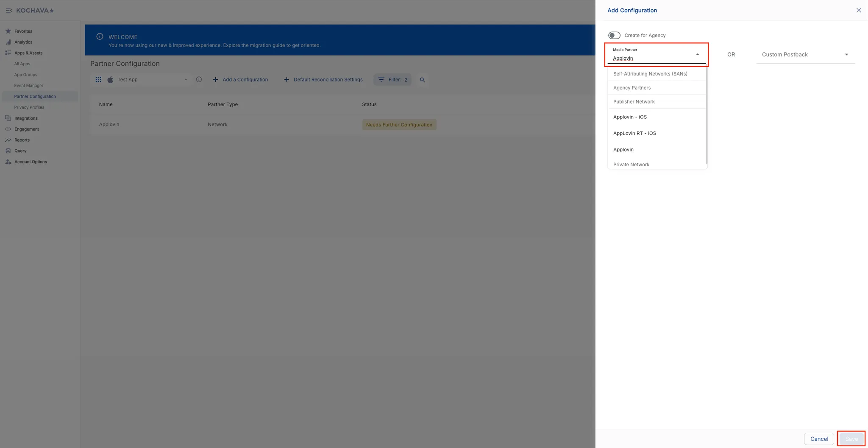Image resolution: width=868 pixels, height=448 pixels.
Task: Click the Cancel button
Action: point(819,439)
